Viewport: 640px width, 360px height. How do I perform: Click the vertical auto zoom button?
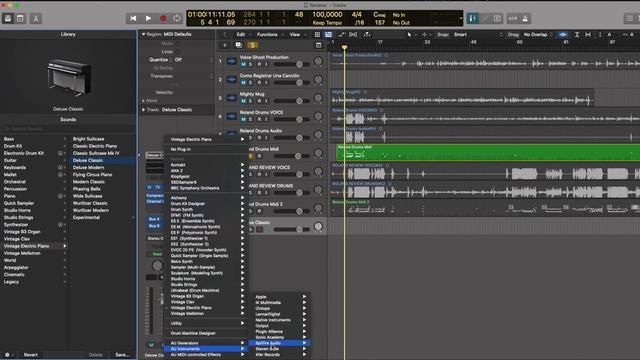(577, 35)
